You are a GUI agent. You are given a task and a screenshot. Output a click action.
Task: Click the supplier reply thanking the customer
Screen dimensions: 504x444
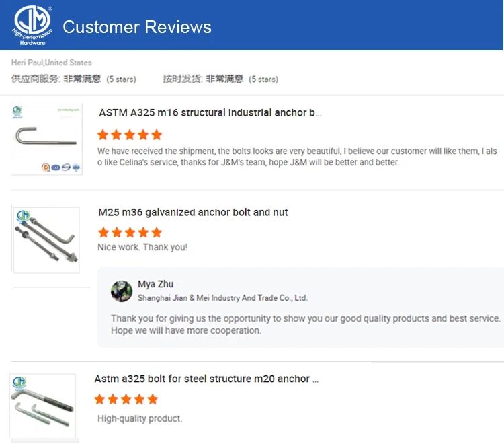coord(306,324)
